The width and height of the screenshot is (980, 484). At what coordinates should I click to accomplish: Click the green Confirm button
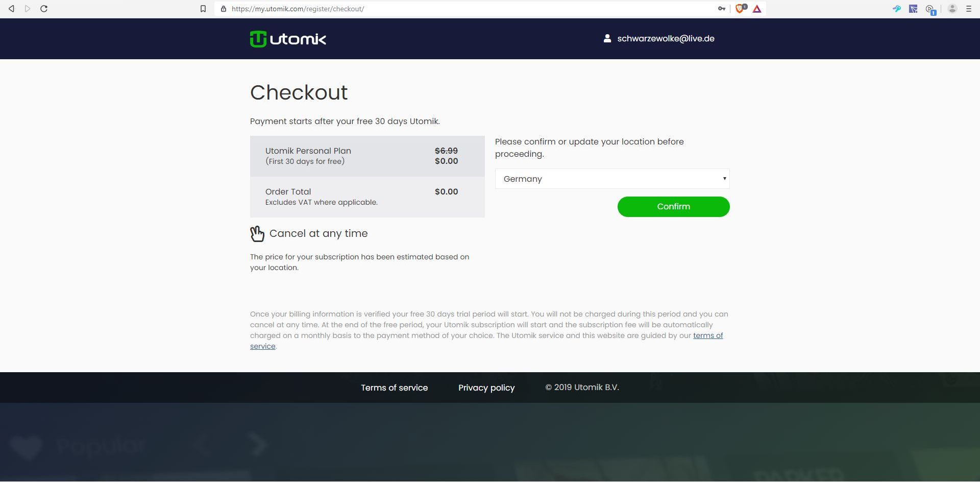coord(673,207)
